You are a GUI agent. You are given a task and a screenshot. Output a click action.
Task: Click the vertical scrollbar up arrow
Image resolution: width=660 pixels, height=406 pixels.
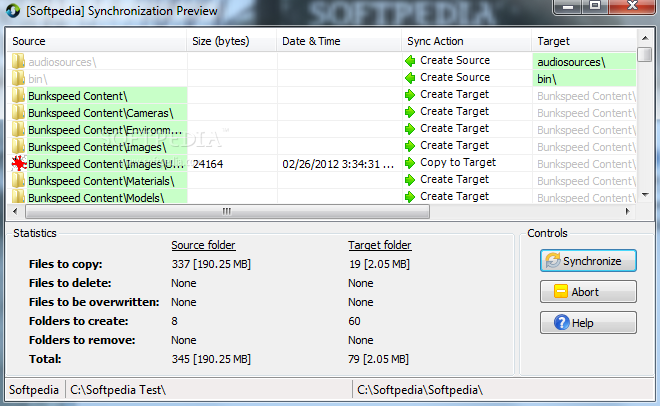[x=645, y=38]
